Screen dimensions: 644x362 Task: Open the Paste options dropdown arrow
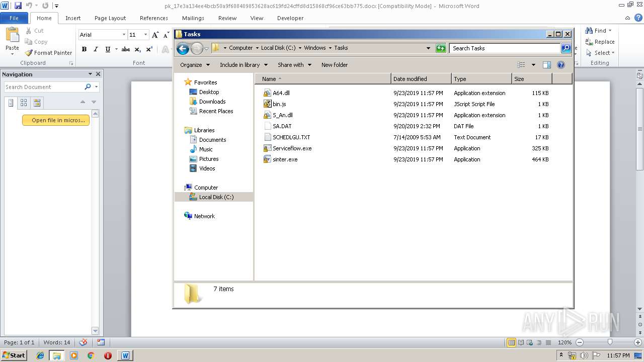coord(12,54)
